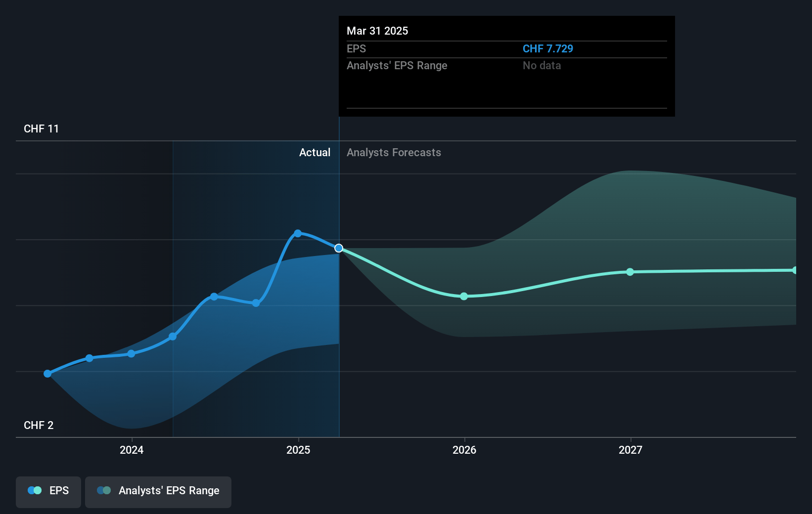Toggle the Analysts' EPS Range legend
This screenshot has height=514, width=812.
pyautogui.click(x=158, y=492)
